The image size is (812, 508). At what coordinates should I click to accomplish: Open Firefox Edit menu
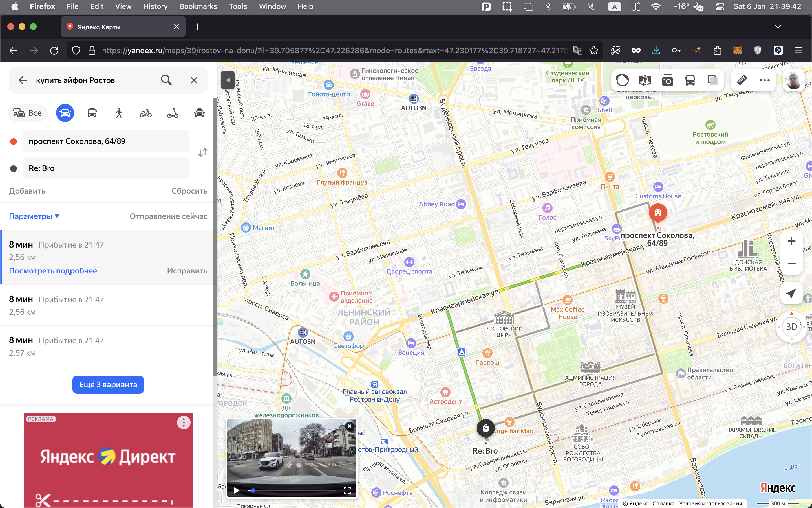(97, 6)
